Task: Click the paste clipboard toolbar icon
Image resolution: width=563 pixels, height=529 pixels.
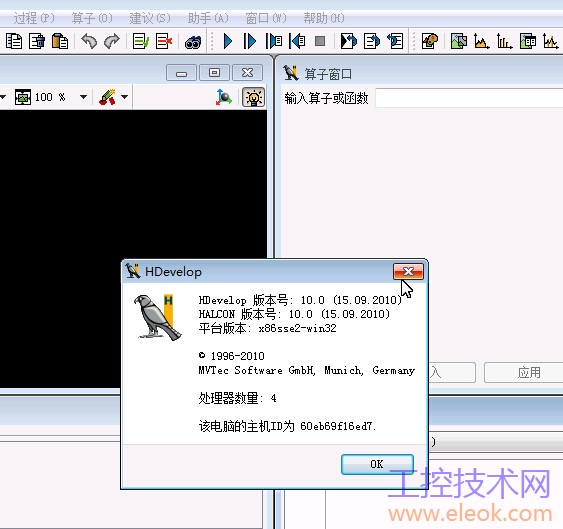Action: 60,41
